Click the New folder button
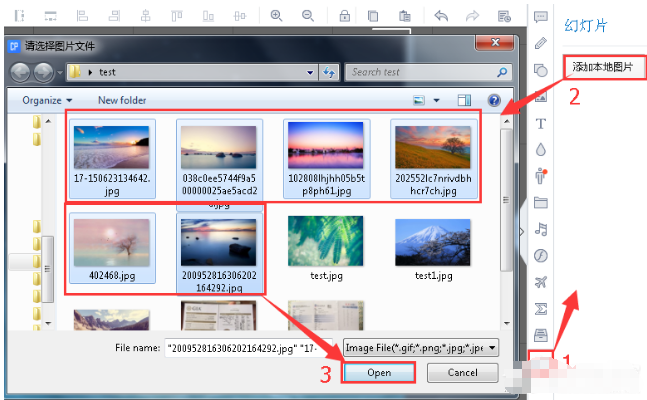Screen dimensions: 647x400 tap(122, 100)
